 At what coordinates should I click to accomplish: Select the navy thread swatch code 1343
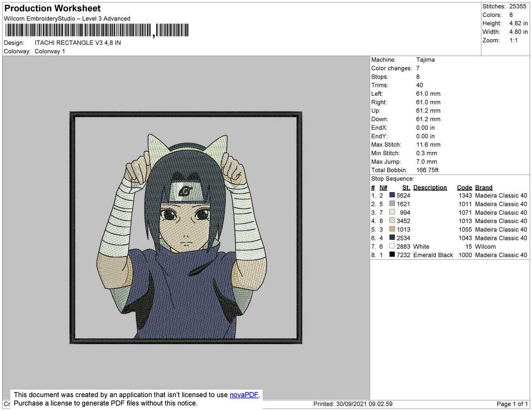point(392,195)
